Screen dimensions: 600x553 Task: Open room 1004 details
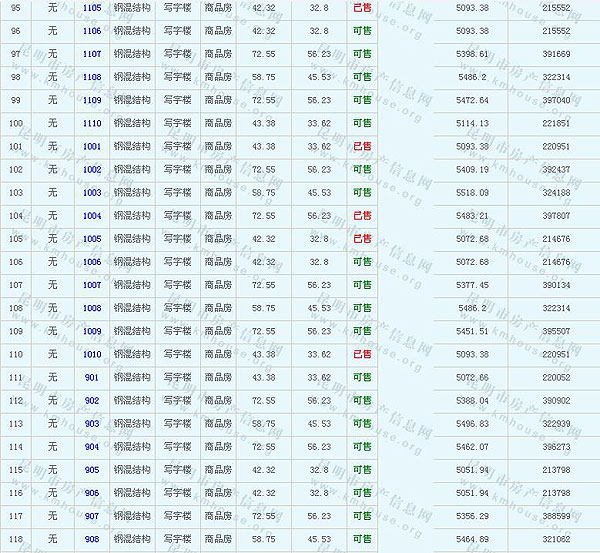pos(92,216)
